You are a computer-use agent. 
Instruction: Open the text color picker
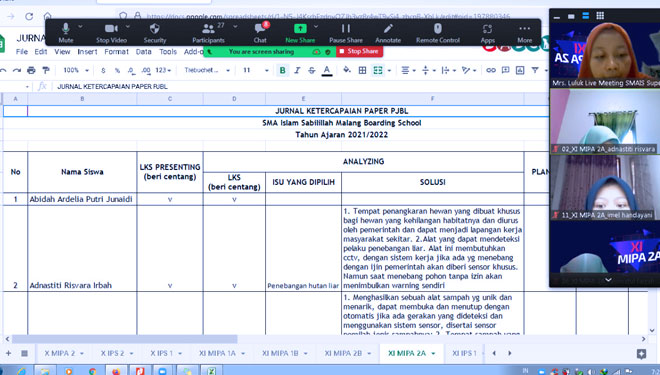click(x=327, y=71)
